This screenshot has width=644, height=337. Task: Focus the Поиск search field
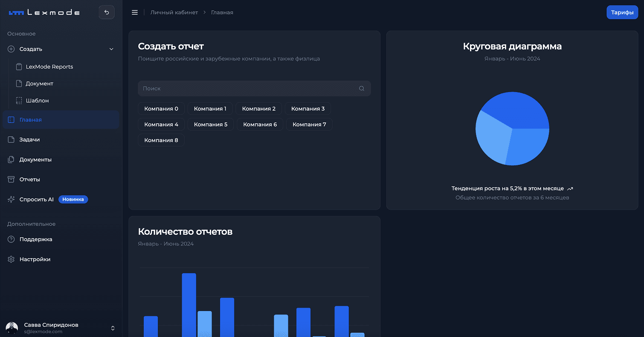(x=254, y=89)
